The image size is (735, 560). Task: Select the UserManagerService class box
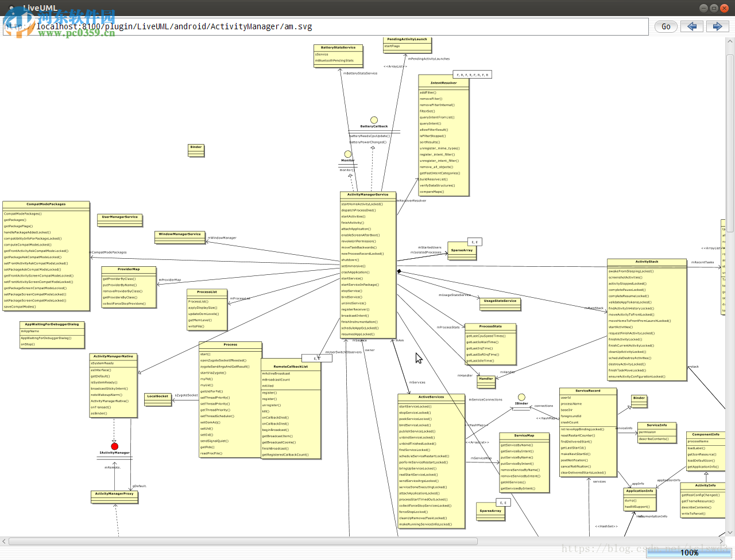120,220
